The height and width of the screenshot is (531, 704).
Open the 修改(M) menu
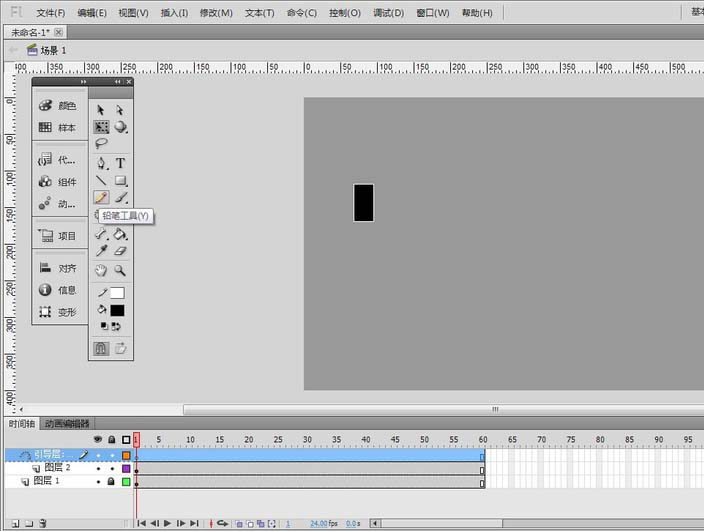(x=216, y=13)
